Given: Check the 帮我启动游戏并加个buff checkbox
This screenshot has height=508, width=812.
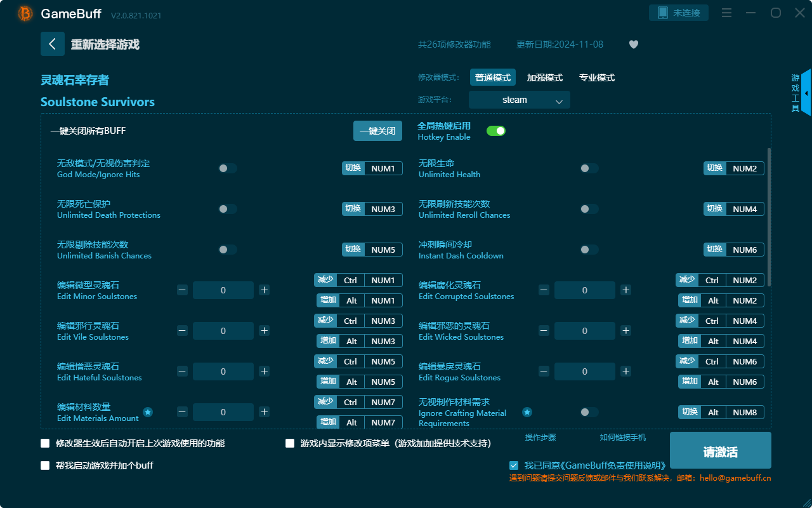Looking at the screenshot, I should pyautogui.click(x=45, y=465).
